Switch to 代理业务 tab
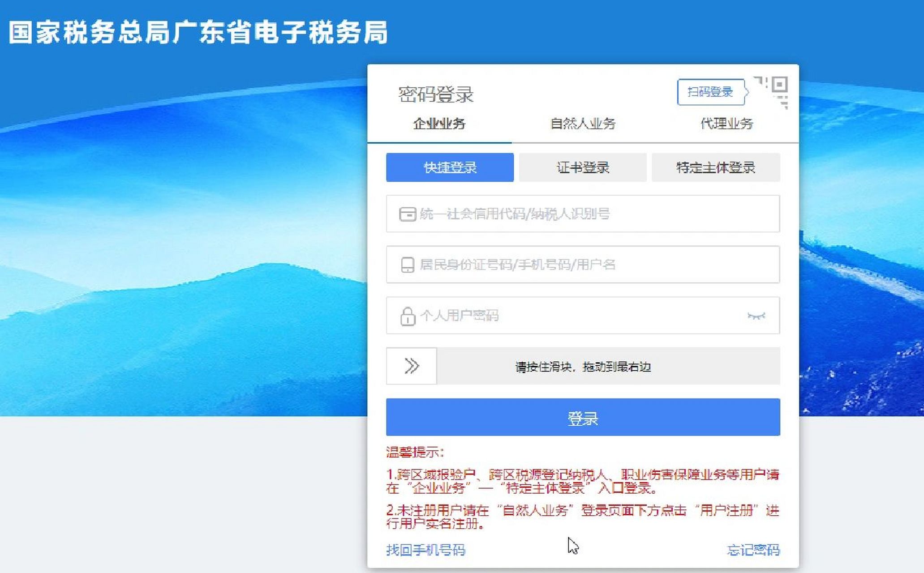 pos(726,124)
